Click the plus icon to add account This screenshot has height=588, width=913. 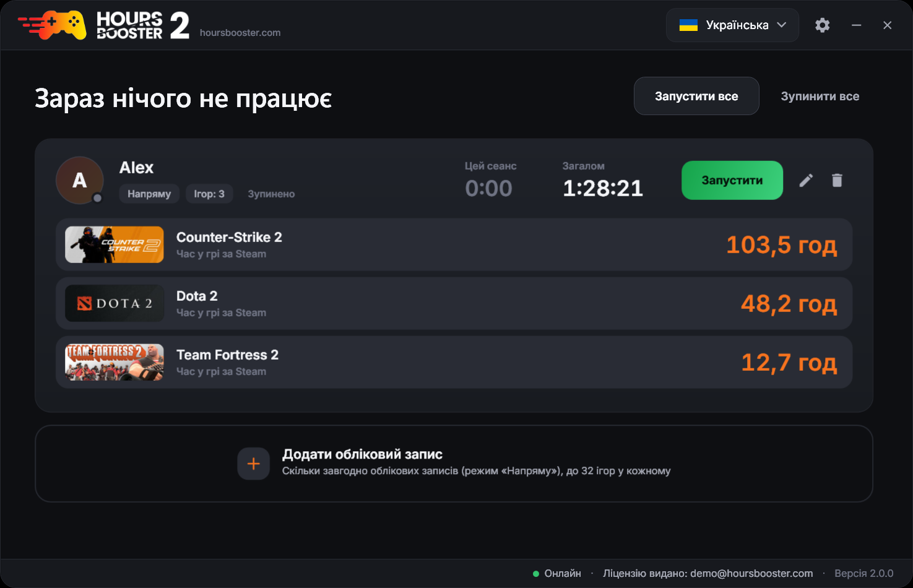click(x=253, y=464)
